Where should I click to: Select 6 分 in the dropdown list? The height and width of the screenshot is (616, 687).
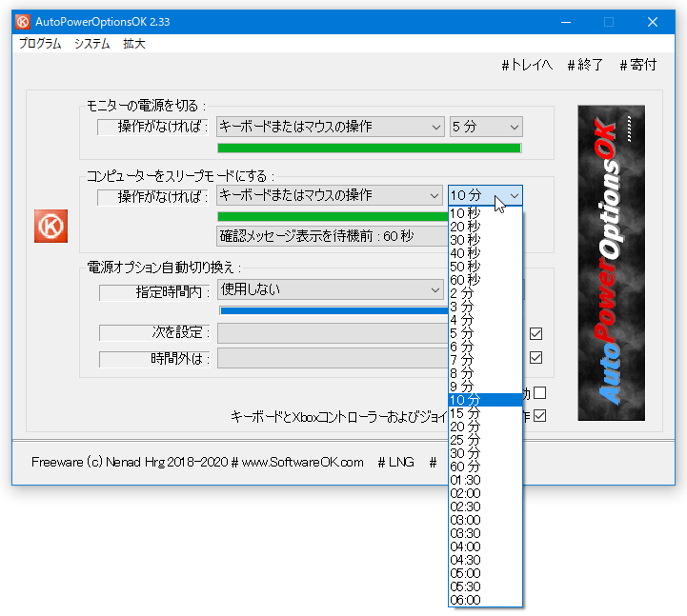(x=485, y=347)
